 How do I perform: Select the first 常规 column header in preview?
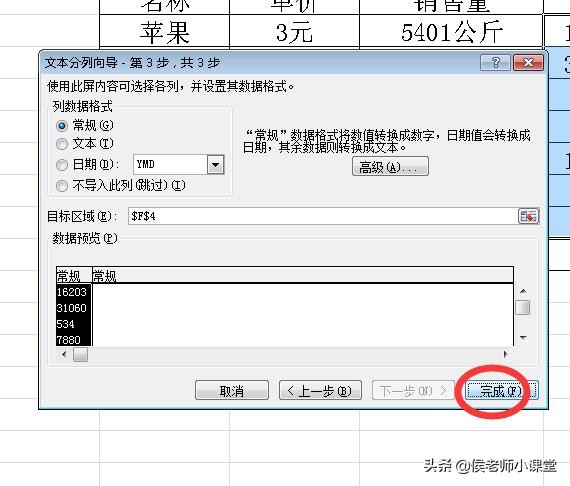pos(74,277)
